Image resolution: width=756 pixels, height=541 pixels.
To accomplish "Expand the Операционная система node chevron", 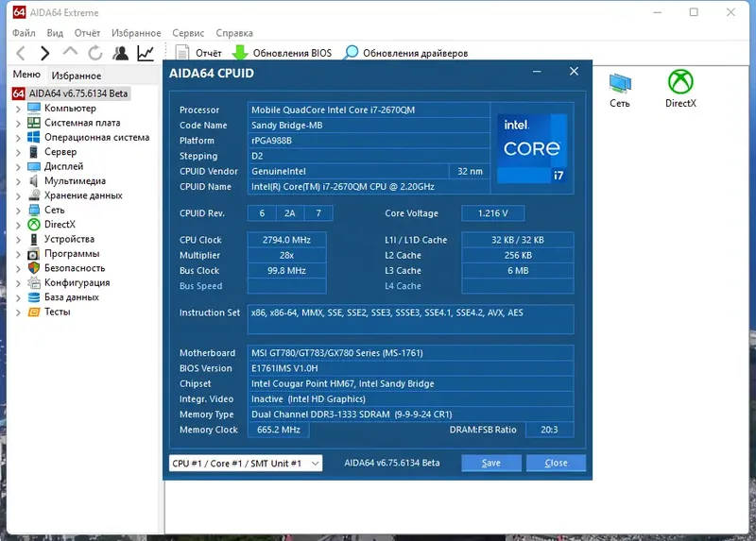I will [x=18, y=138].
